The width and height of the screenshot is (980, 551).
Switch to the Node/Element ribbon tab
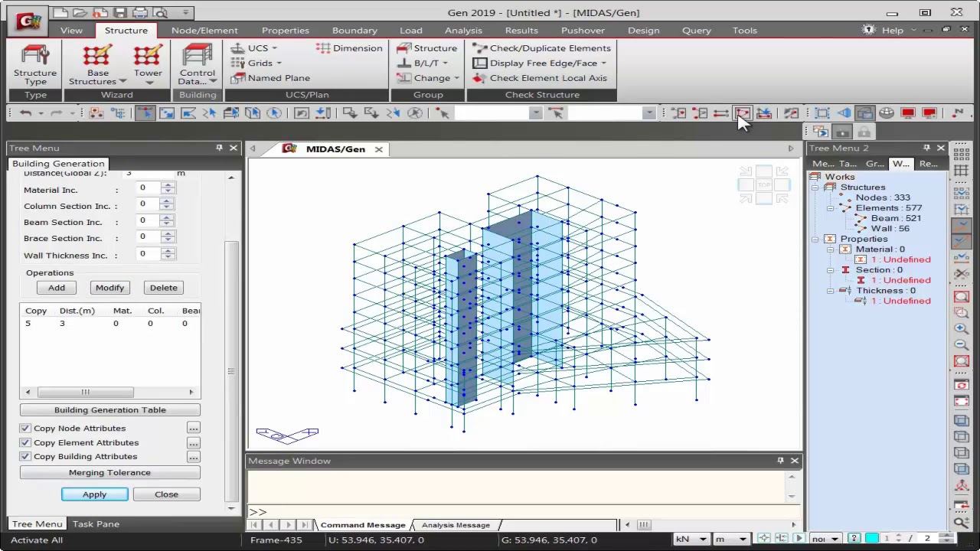click(204, 31)
